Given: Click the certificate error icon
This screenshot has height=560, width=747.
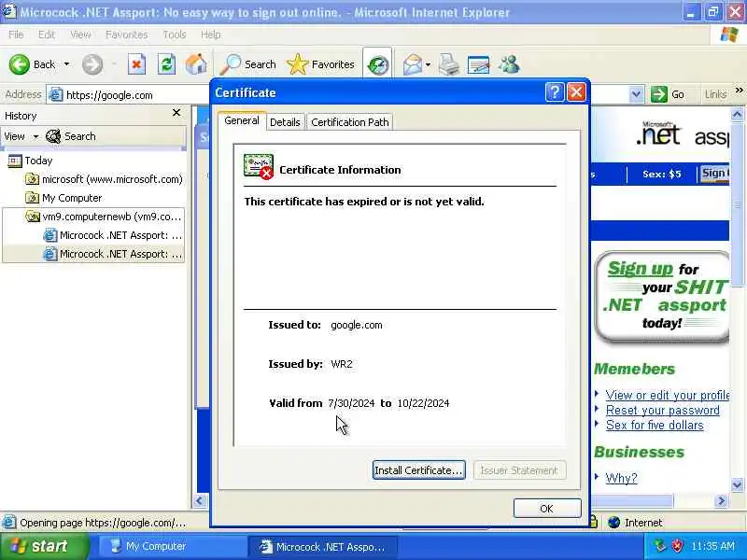Looking at the screenshot, I should click(x=259, y=167).
